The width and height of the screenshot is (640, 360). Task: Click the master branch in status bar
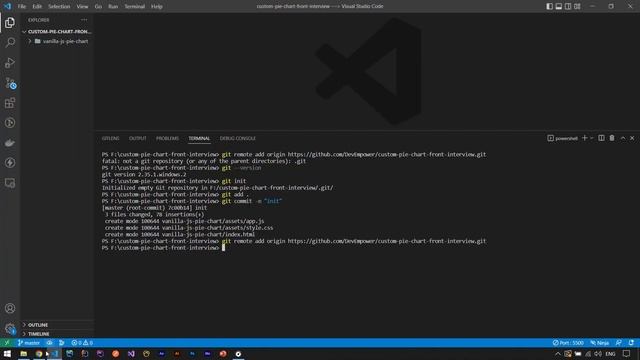(x=29, y=343)
